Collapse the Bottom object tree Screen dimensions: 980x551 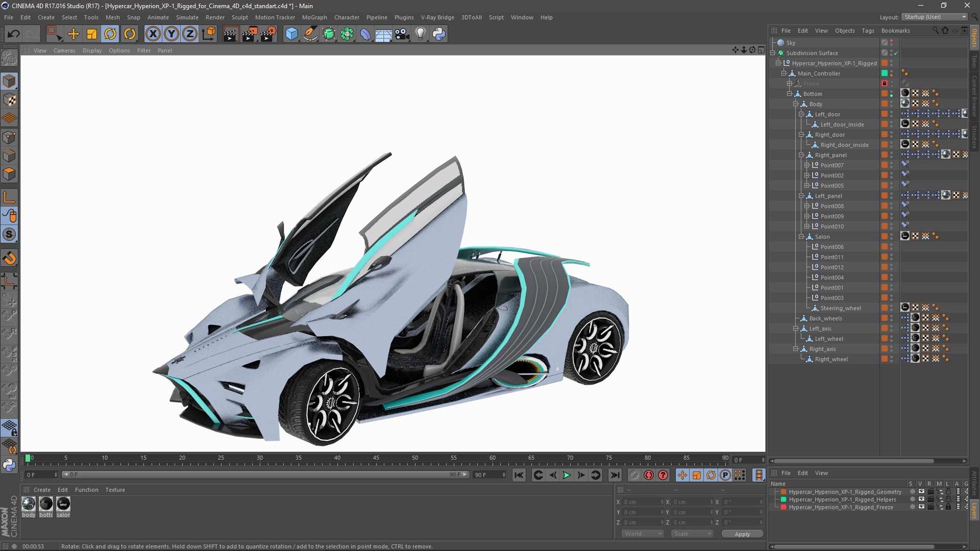pos(790,94)
